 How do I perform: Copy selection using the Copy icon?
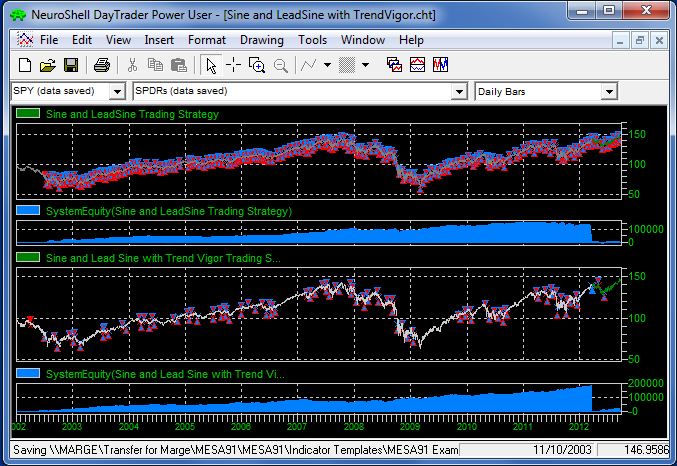[x=155, y=65]
